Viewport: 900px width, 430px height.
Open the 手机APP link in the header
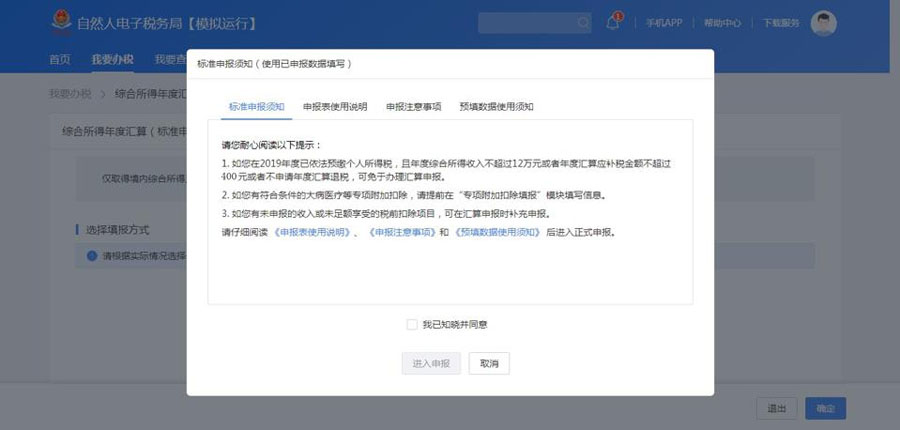(x=662, y=23)
